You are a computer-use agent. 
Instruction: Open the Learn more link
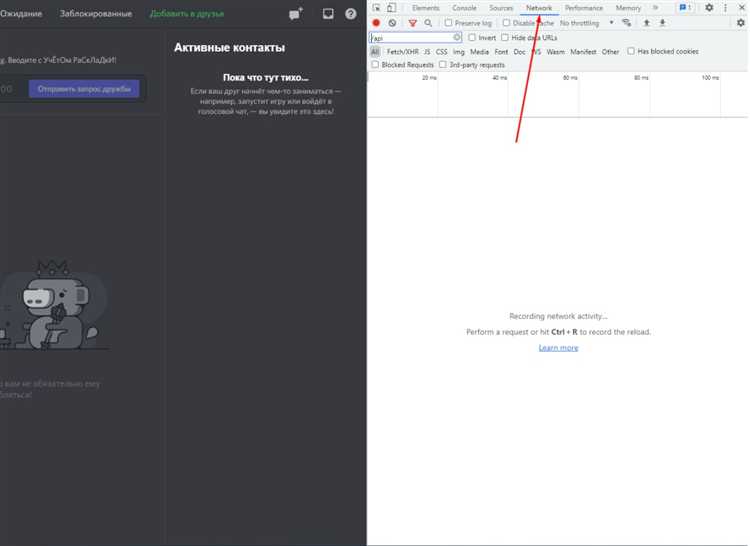(x=558, y=348)
